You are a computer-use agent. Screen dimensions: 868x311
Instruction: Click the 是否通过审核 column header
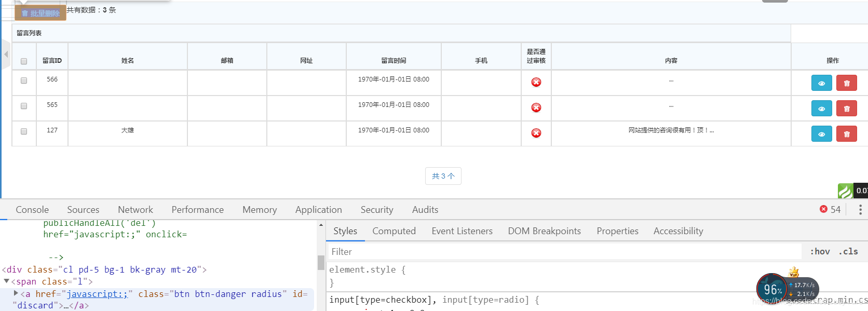click(536, 56)
